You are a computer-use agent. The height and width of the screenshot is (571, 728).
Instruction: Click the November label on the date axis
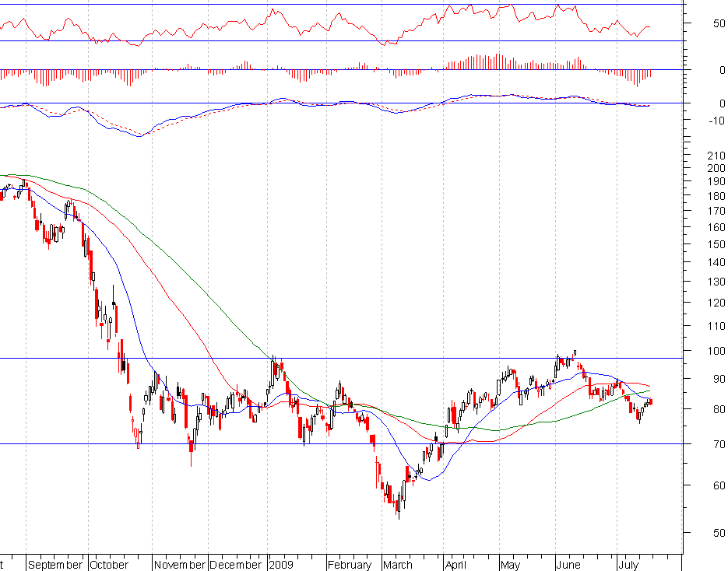pyautogui.click(x=179, y=565)
